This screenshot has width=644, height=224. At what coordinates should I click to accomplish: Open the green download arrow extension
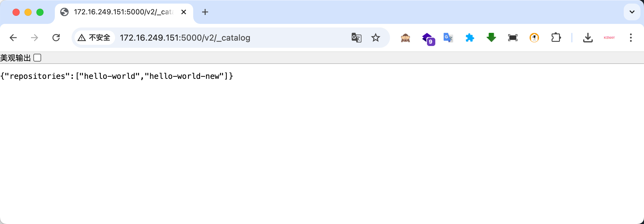pyautogui.click(x=491, y=38)
